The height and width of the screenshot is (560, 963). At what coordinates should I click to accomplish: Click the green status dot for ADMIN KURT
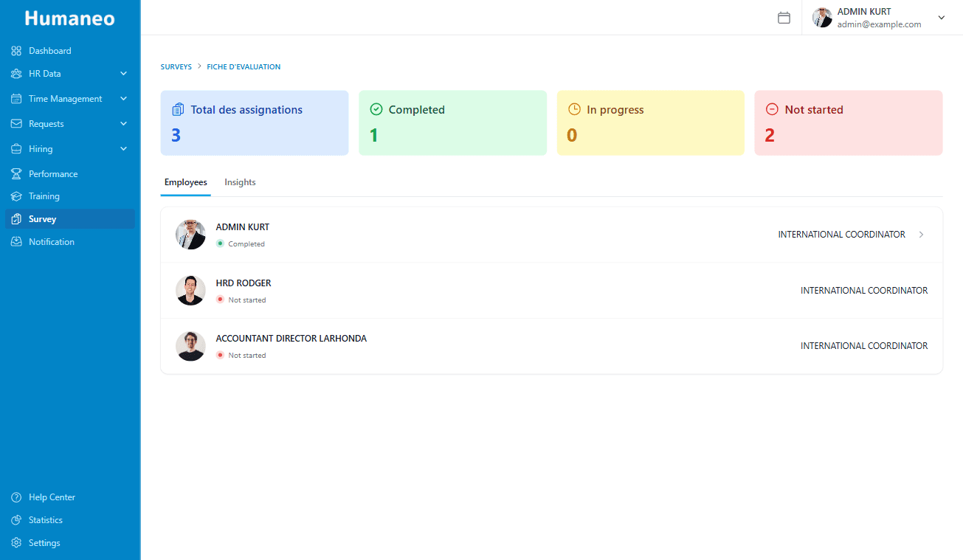point(220,243)
